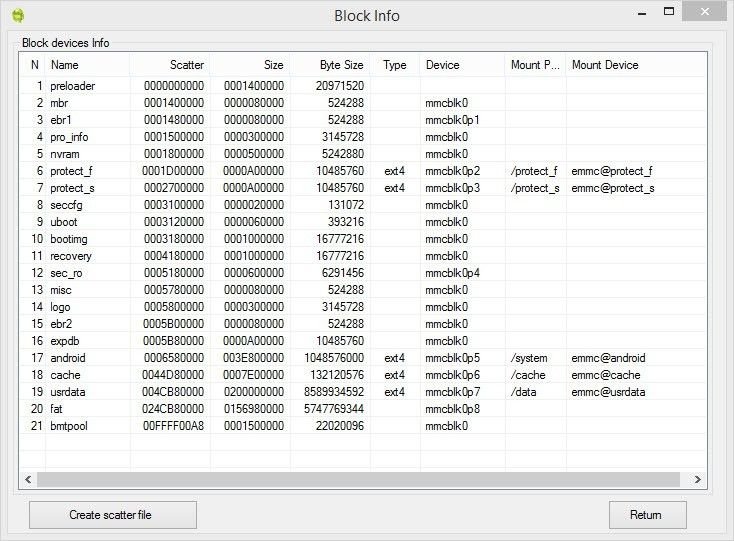Image resolution: width=734 pixels, height=541 pixels.
Task: Close the Block Info window
Action: tap(705, 12)
